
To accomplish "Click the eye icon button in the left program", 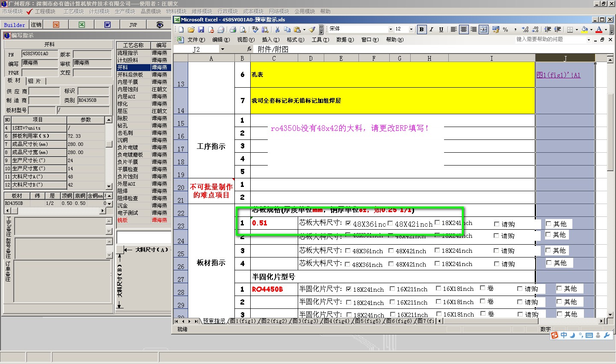I will [x=160, y=25].
